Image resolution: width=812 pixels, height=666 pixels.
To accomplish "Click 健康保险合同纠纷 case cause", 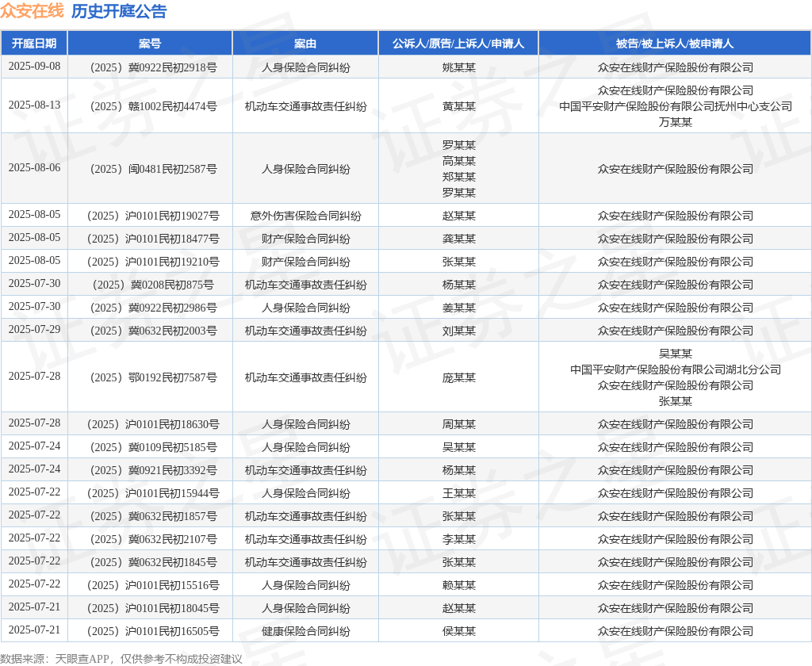I will (305, 631).
